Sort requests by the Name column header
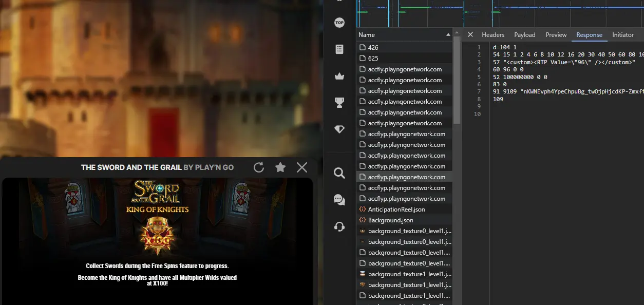The width and height of the screenshot is (644, 305). (404, 34)
